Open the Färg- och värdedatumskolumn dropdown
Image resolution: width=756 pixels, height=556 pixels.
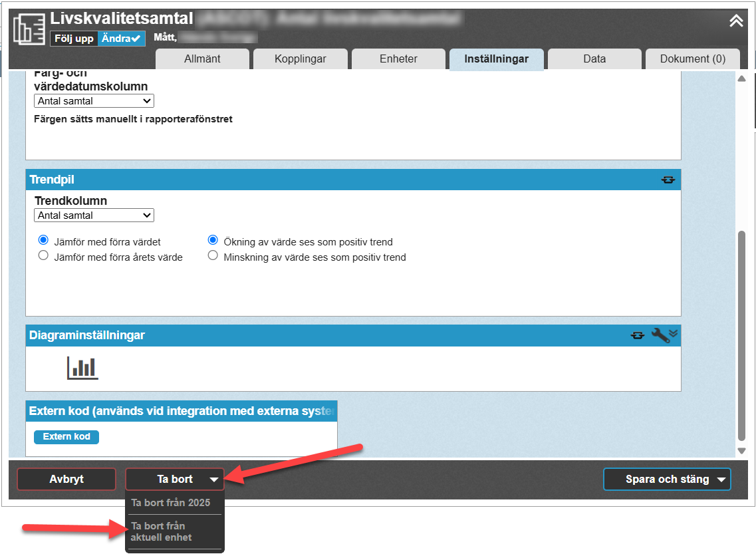point(94,101)
